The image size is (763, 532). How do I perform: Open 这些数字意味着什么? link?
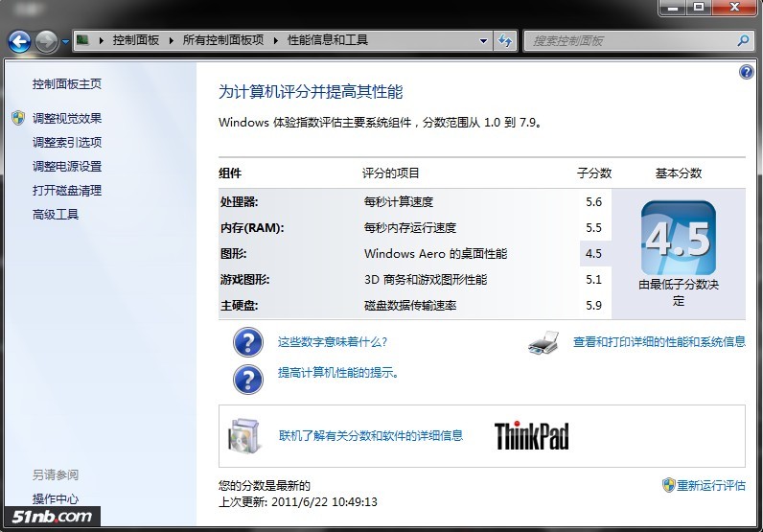pyautogui.click(x=333, y=342)
